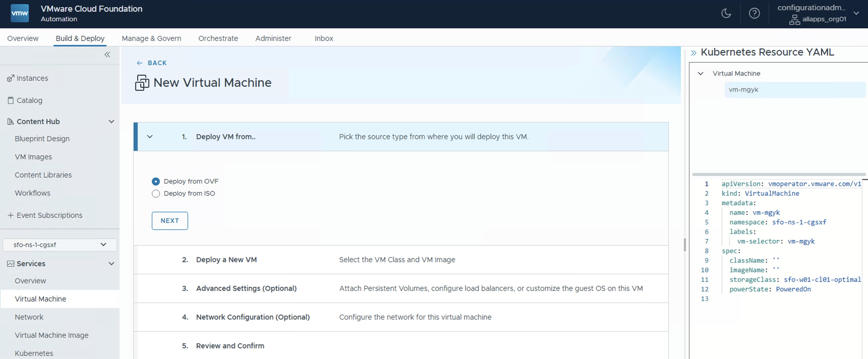Open Catalog from the sidebar
The height and width of the screenshot is (359, 868).
[x=29, y=100]
